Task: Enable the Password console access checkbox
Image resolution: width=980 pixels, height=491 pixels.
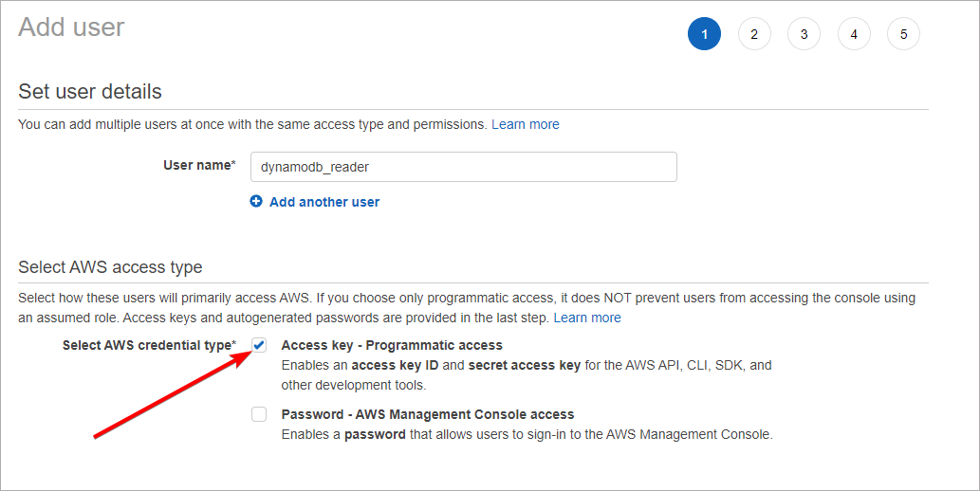Action: [x=259, y=414]
